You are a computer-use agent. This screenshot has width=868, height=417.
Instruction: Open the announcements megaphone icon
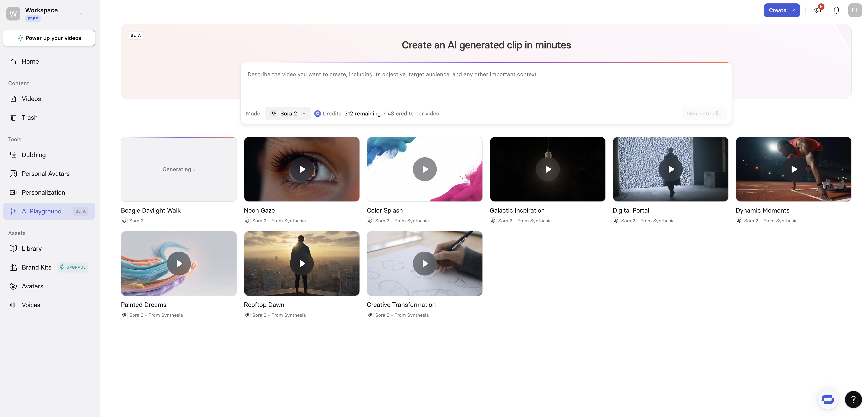pyautogui.click(x=817, y=10)
